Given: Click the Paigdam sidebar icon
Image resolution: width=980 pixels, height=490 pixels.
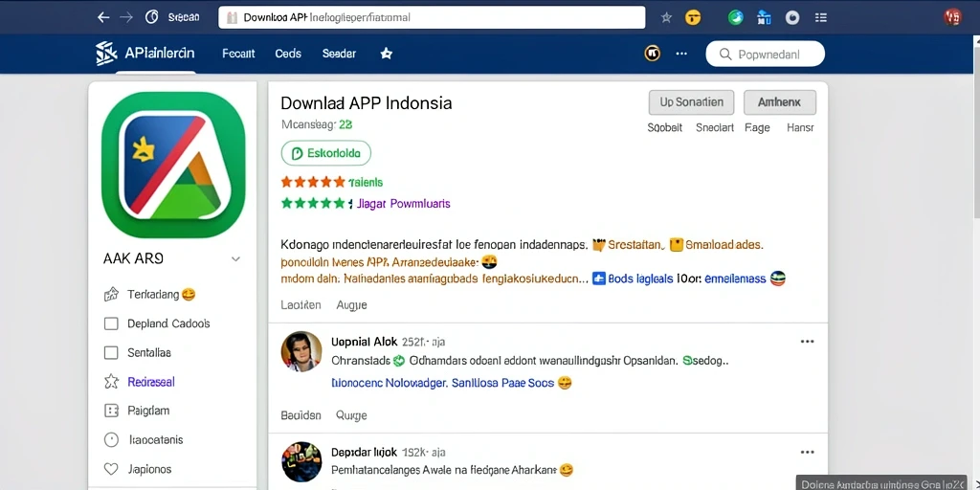Looking at the screenshot, I should [x=111, y=411].
